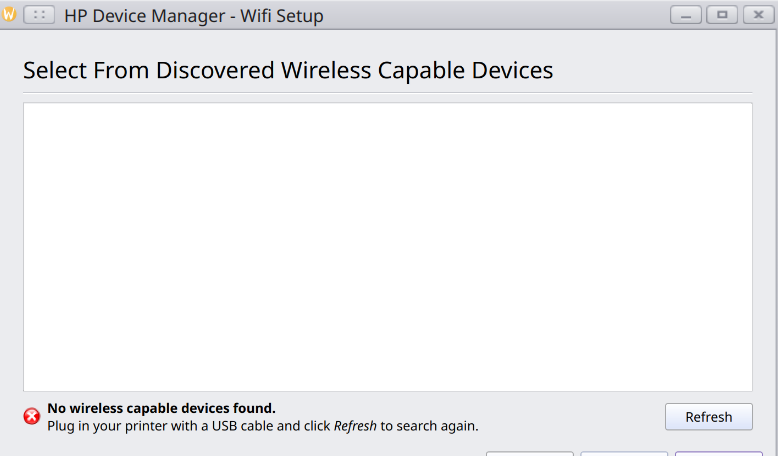778x456 pixels.
Task: Click the yellow W application icon
Action: (x=8, y=14)
